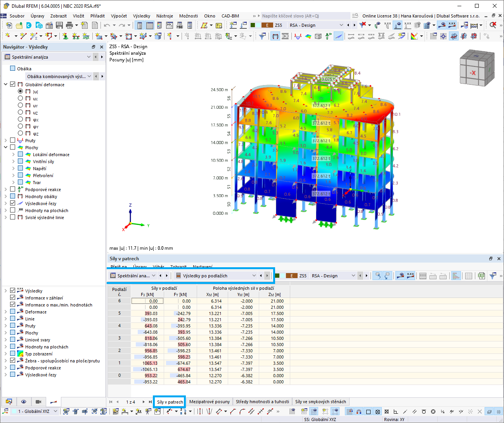This screenshot has height=423, width=504.
Task: Open the Navigator camera tab
Action: [38, 402]
